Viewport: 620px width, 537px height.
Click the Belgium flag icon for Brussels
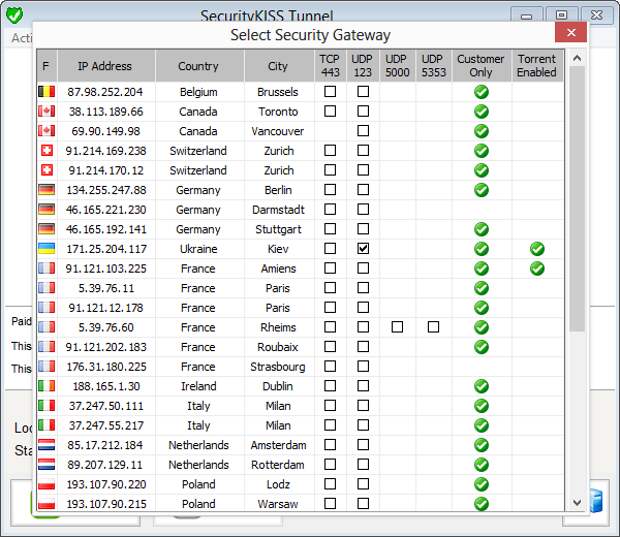(x=46, y=92)
